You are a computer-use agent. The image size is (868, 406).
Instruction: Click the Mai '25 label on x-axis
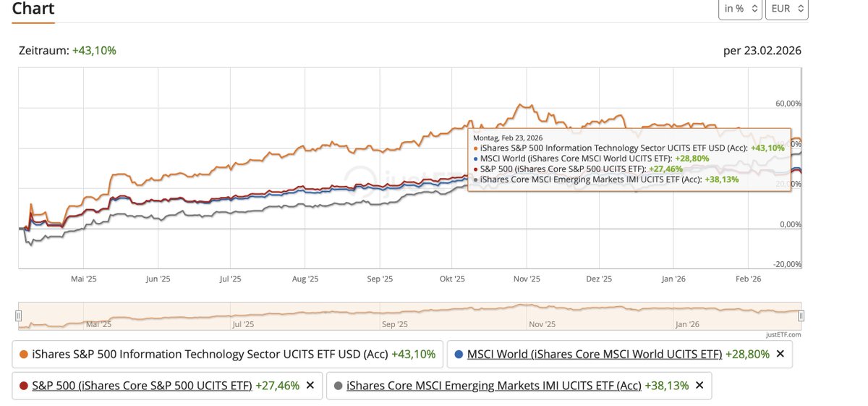[x=84, y=279]
